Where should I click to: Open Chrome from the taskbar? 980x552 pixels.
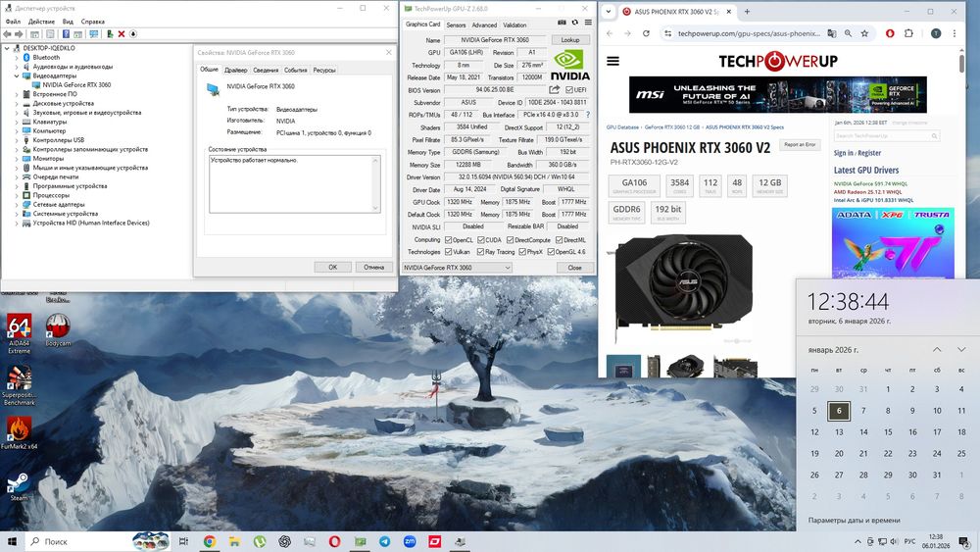[x=210, y=541]
